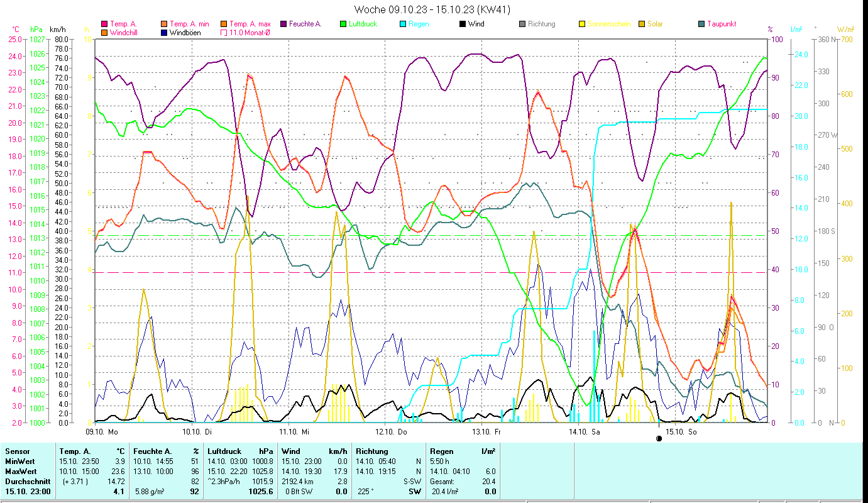This screenshot has height=503, width=868.
Task: Click the 13.10. Fr date label
Action: [487, 432]
